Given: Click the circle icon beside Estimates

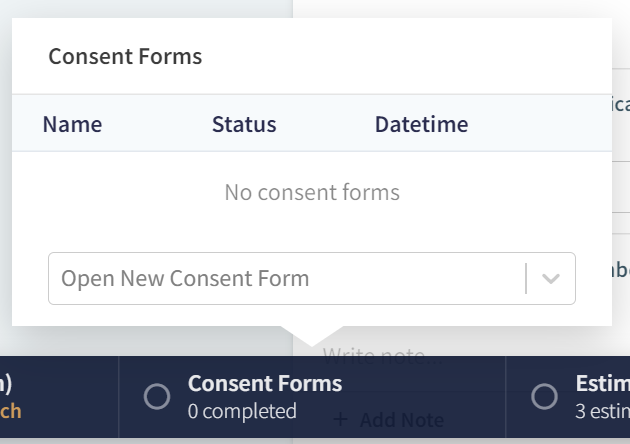Looking at the screenshot, I should (545, 397).
